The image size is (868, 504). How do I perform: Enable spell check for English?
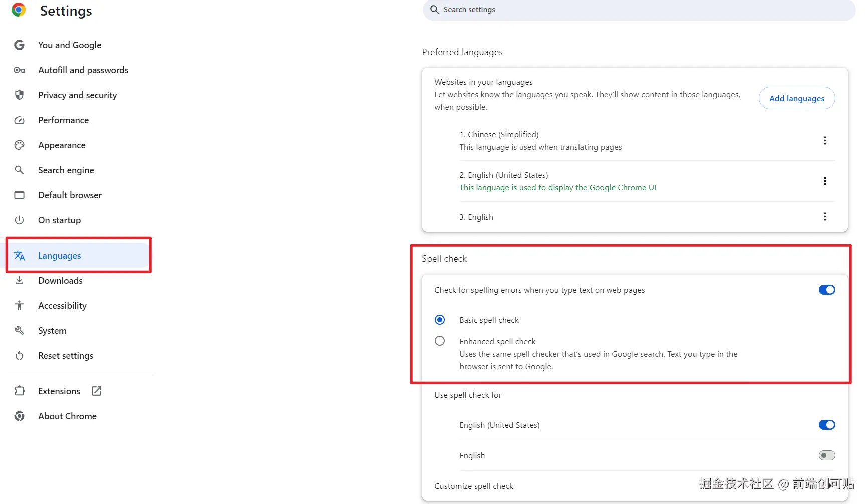pos(827,455)
